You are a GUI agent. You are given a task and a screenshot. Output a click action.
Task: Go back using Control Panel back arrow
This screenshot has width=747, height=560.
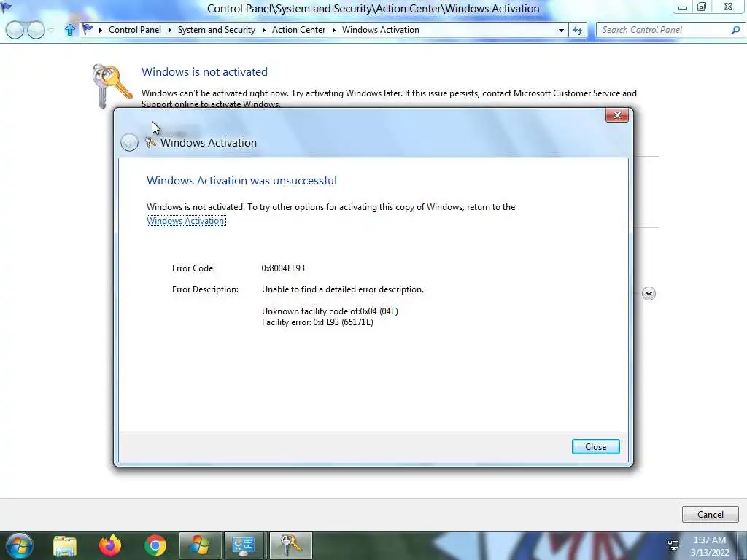15,30
